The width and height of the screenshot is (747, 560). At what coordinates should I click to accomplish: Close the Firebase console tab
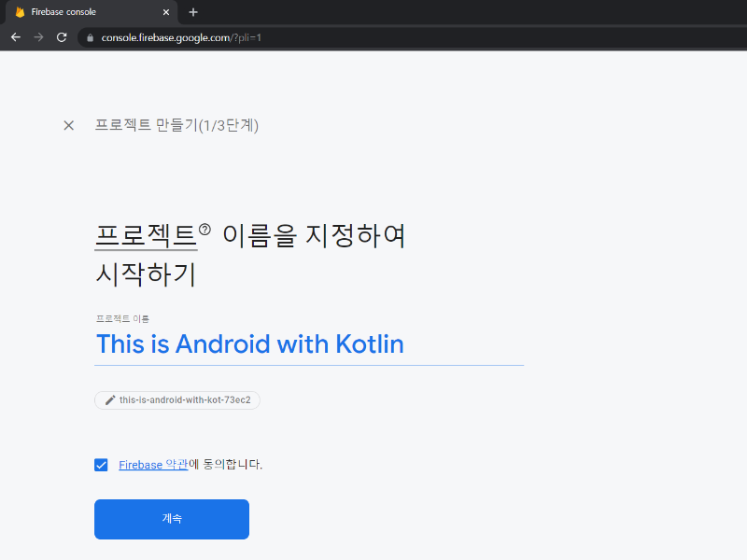click(x=166, y=12)
